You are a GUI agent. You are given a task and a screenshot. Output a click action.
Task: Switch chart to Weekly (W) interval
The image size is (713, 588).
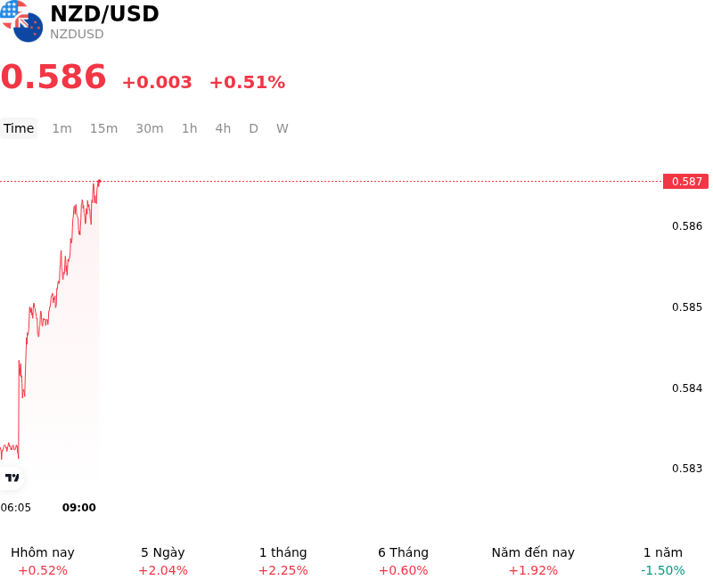[283, 128]
